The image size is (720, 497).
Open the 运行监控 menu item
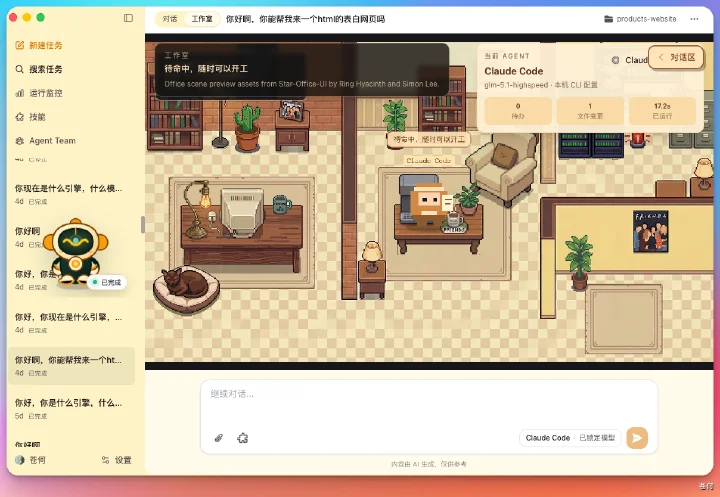point(46,93)
